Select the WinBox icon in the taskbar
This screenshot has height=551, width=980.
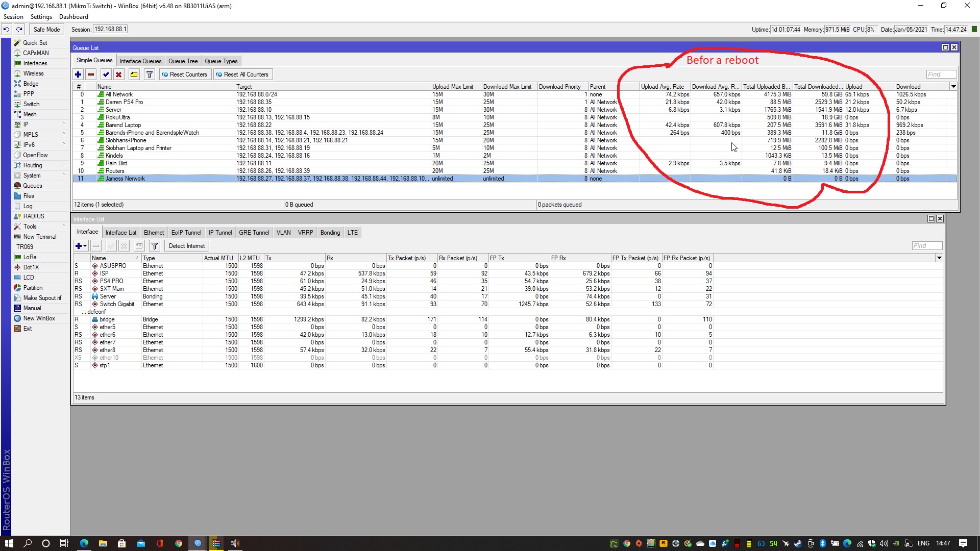(x=197, y=543)
